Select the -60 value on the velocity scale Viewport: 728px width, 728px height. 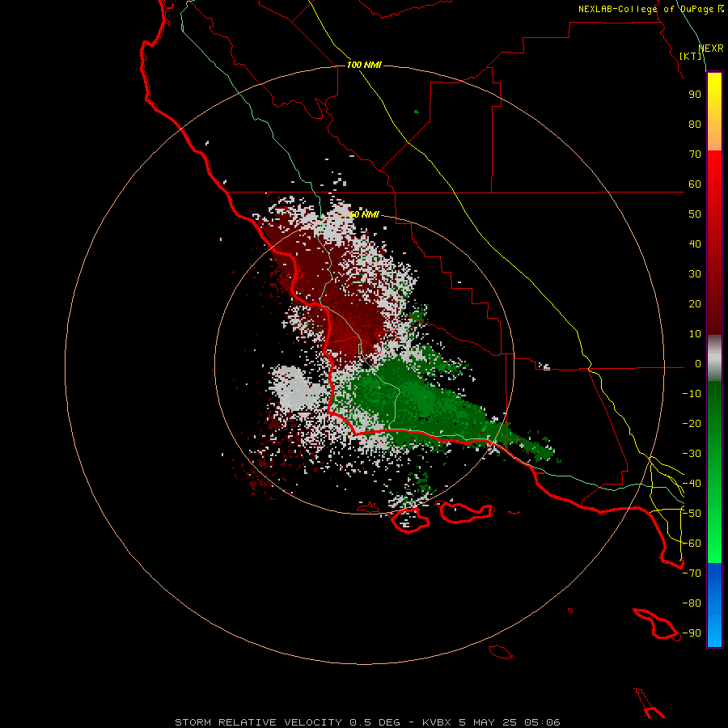coord(692,544)
